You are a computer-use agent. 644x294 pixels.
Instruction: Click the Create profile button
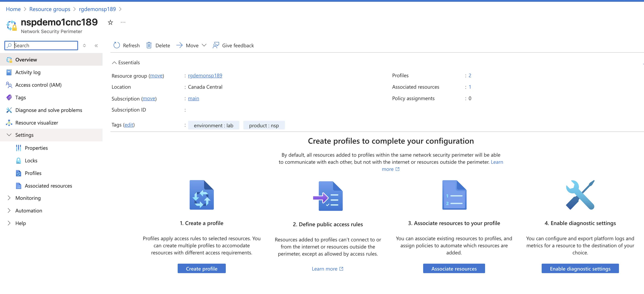(202, 269)
